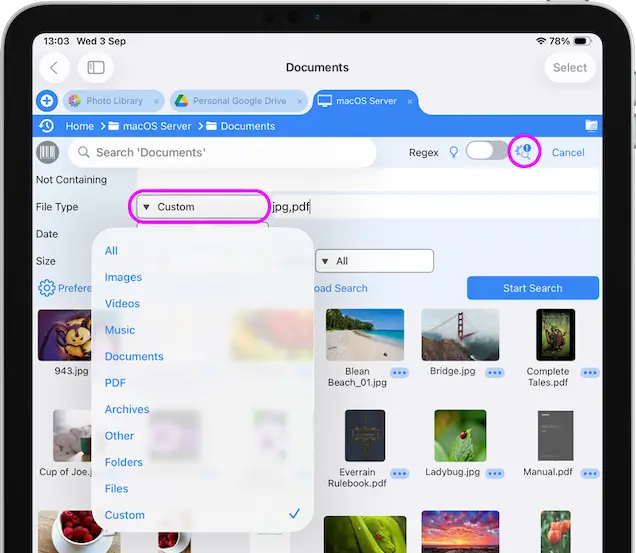Add a new tab with plus icon
The width and height of the screenshot is (636, 553).
click(x=46, y=101)
